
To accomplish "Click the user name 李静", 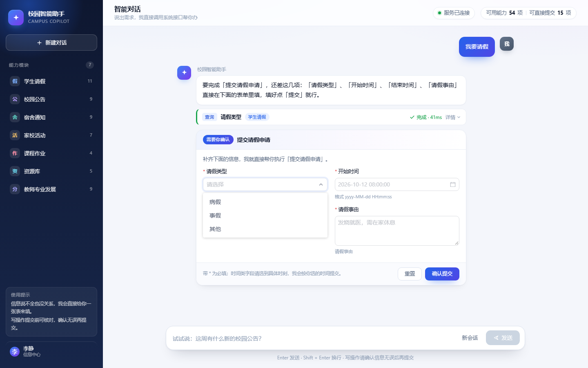I will pos(29,349).
